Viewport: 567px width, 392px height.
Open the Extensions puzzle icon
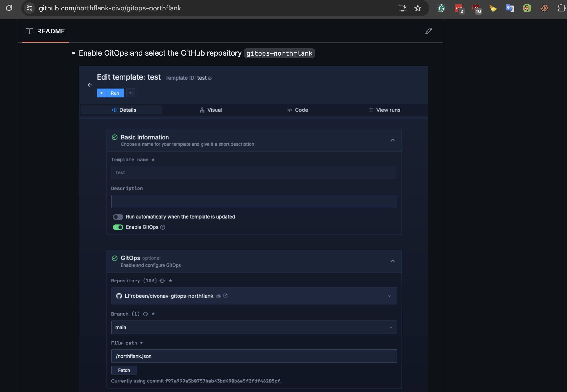(561, 8)
